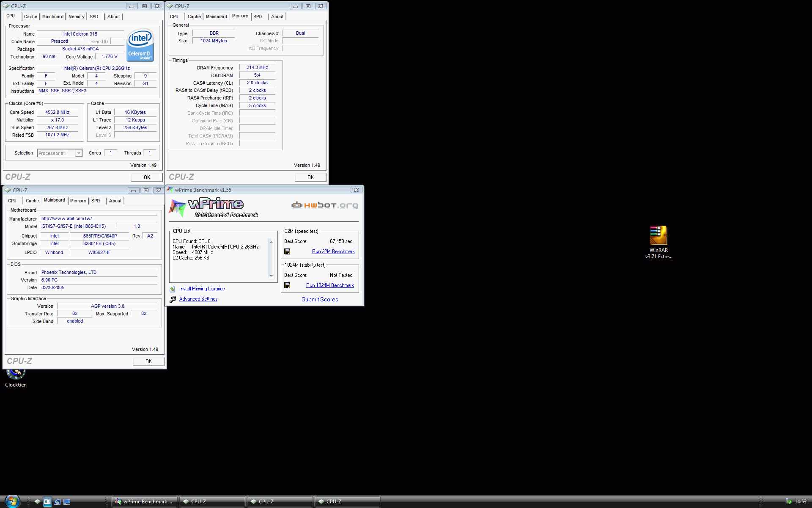This screenshot has height=508, width=812.
Task: Click the last quick launch monitor icon
Action: click(x=67, y=502)
